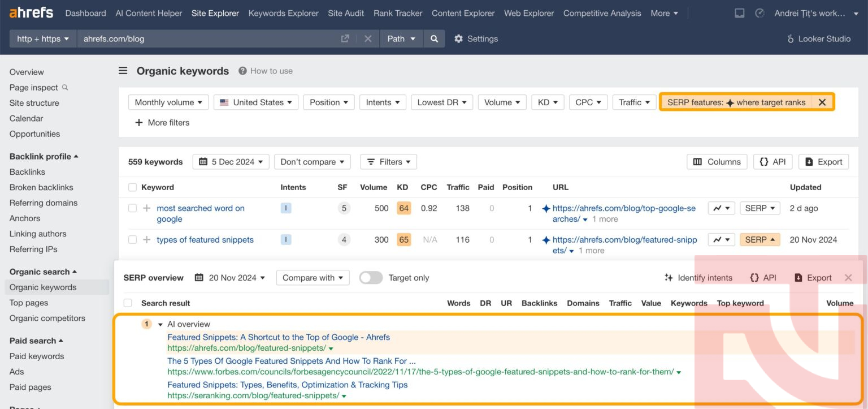Go to Top pages in sidebar
The width and height of the screenshot is (868, 409).
tap(29, 303)
